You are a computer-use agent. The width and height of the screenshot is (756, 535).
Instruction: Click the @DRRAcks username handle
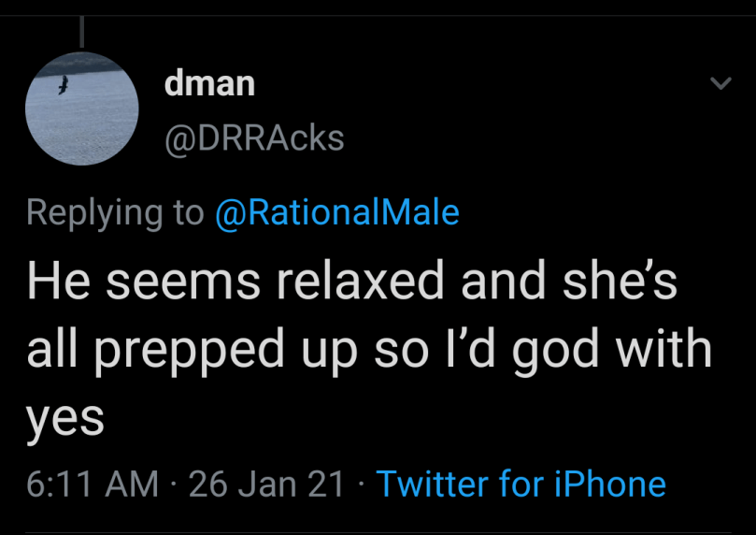254,138
